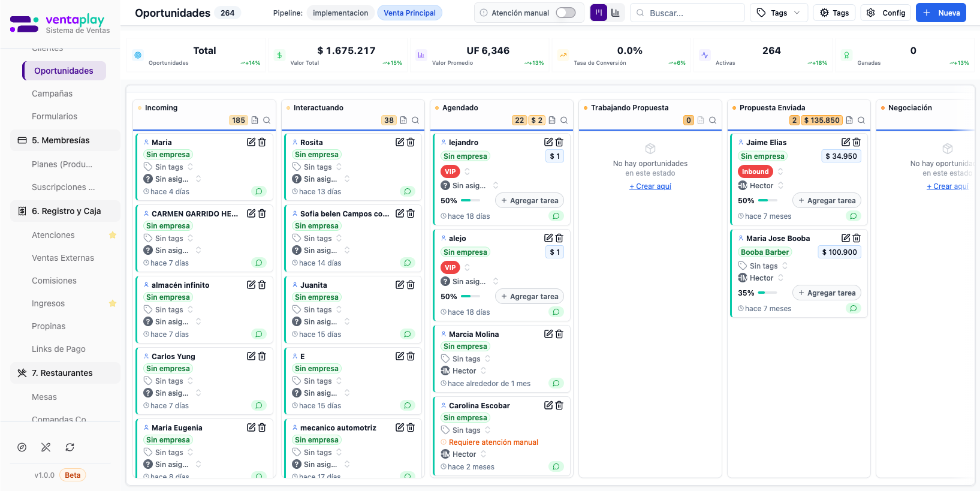
Task: Delete Maria Jose Booba opportunity
Action: 857,238
